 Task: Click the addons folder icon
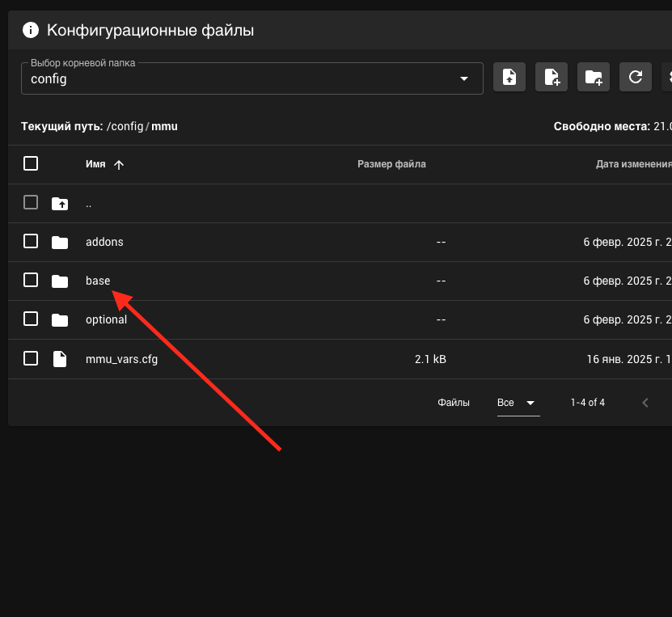[60, 243]
